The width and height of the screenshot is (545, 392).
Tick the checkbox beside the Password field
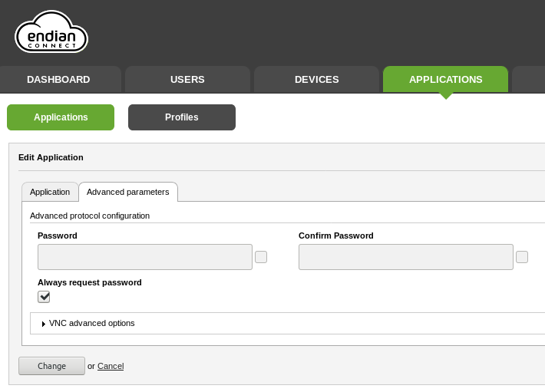tap(261, 257)
